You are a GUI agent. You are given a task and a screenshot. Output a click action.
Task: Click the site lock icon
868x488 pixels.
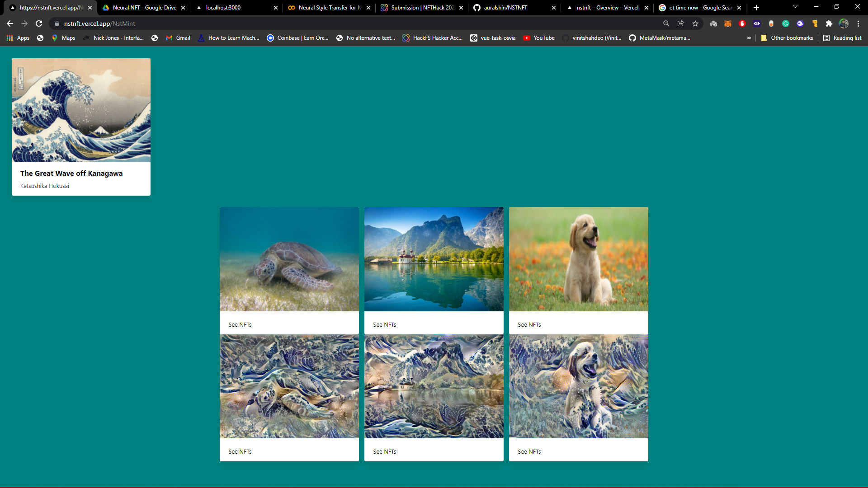tap(57, 23)
